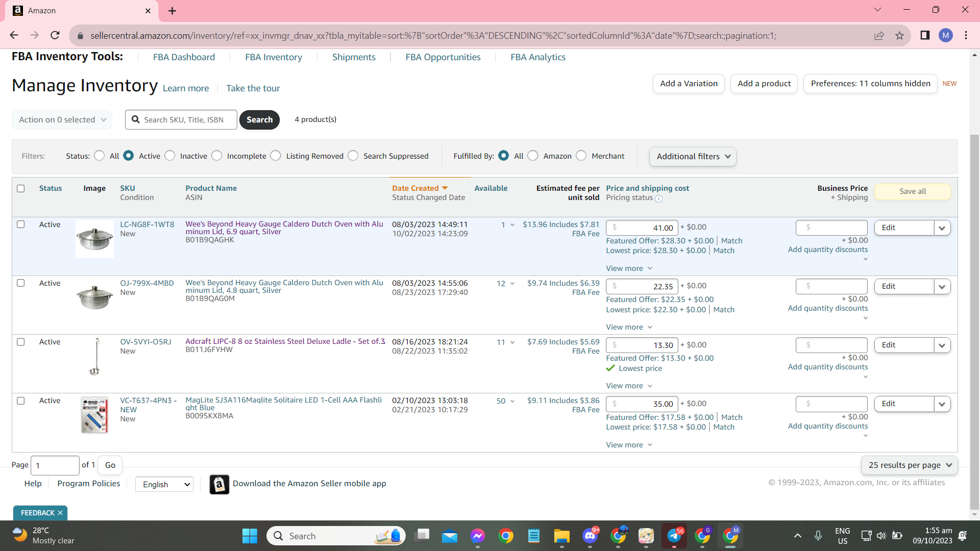This screenshot has width=980, height=551.
Task: Click the Save all button
Action: [913, 192]
